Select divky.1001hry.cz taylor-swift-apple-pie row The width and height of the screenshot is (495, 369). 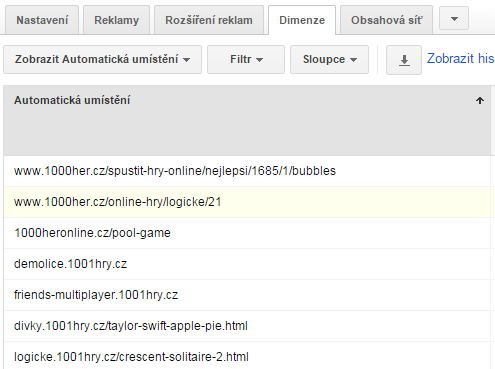point(247,326)
